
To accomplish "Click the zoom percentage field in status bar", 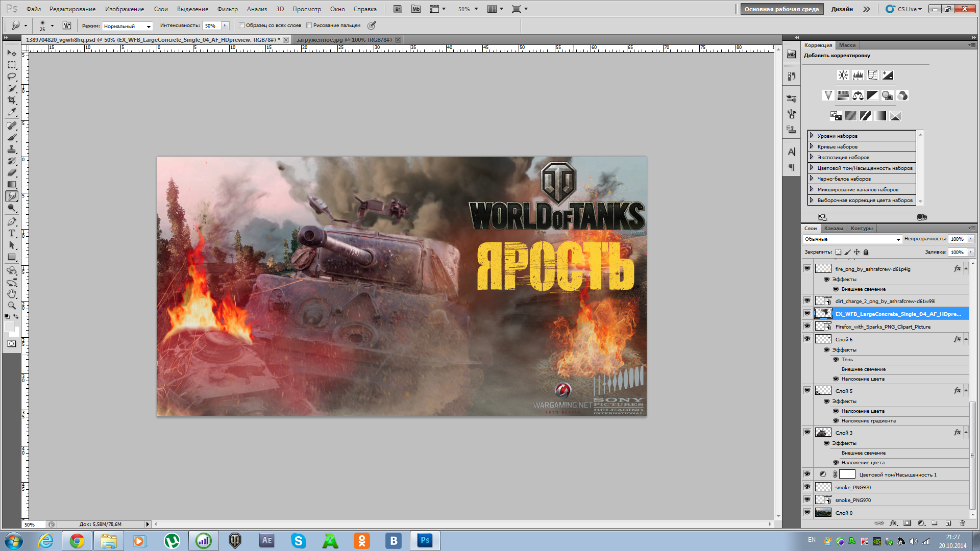I will (x=34, y=524).
